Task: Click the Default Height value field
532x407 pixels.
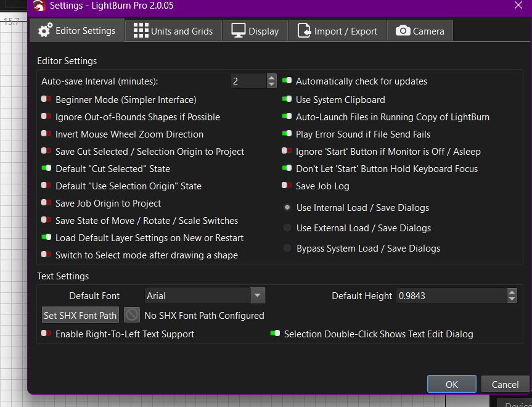Action: (x=450, y=296)
